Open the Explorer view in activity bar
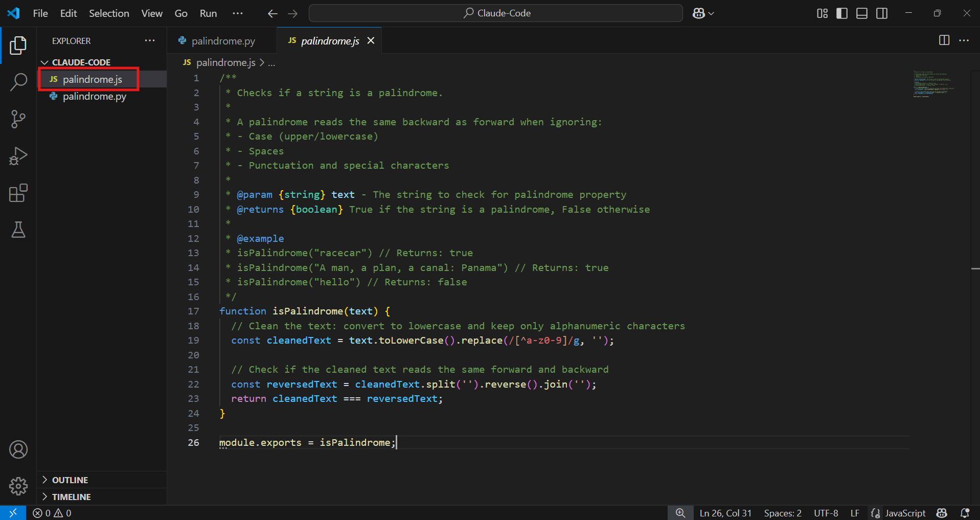This screenshot has height=520, width=980. point(18,46)
